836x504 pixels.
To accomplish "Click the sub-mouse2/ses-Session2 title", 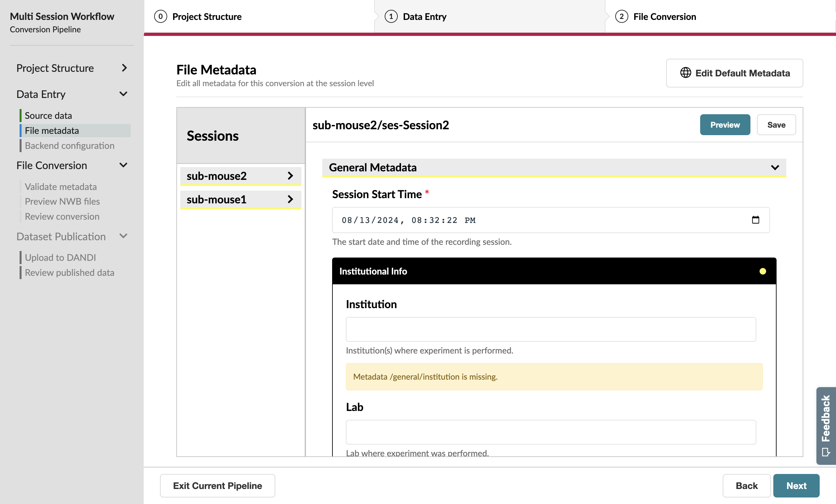I will (x=380, y=125).
